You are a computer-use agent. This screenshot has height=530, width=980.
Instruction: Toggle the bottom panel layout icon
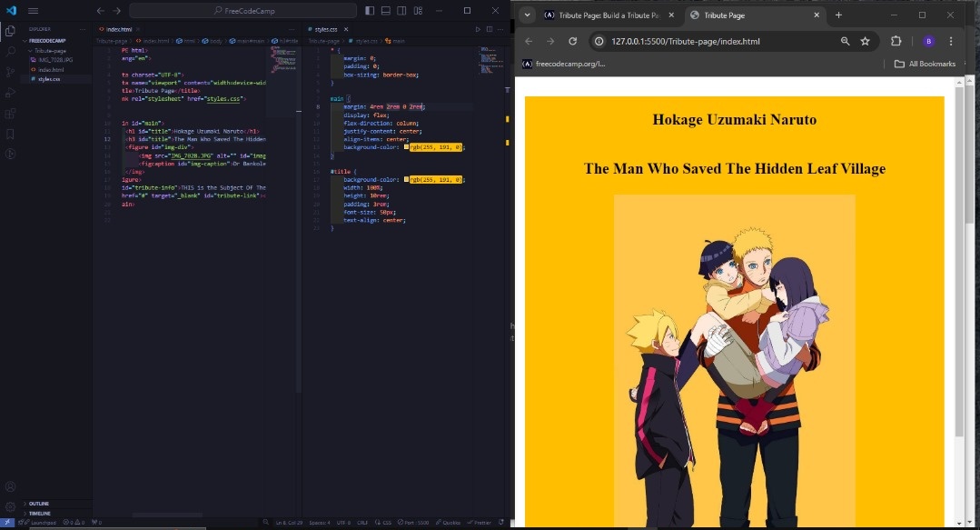(x=386, y=11)
